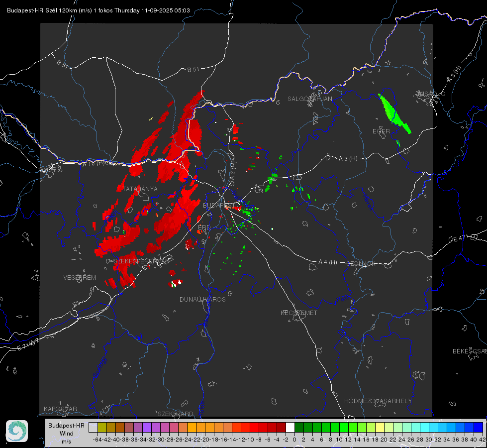Image resolution: width=487 pixels, height=448 pixels.
Task: Click the KECSKEMÉT city label
Action: (299, 313)
